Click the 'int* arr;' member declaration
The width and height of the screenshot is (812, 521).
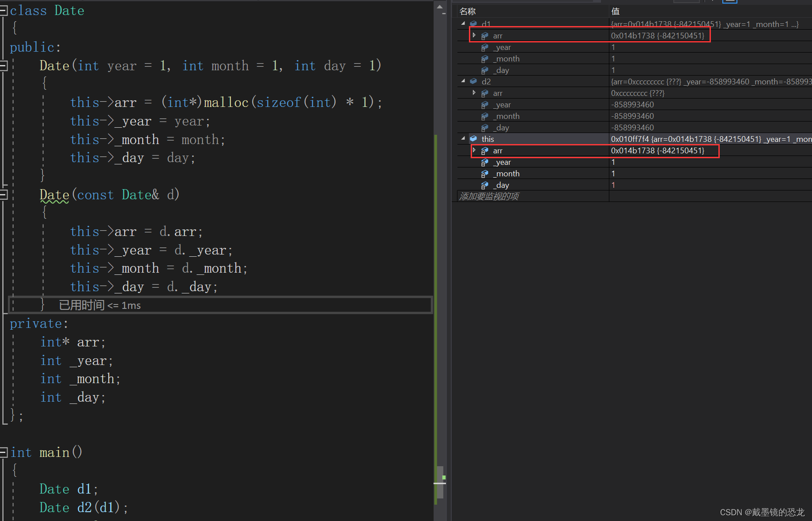pos(73,342)
